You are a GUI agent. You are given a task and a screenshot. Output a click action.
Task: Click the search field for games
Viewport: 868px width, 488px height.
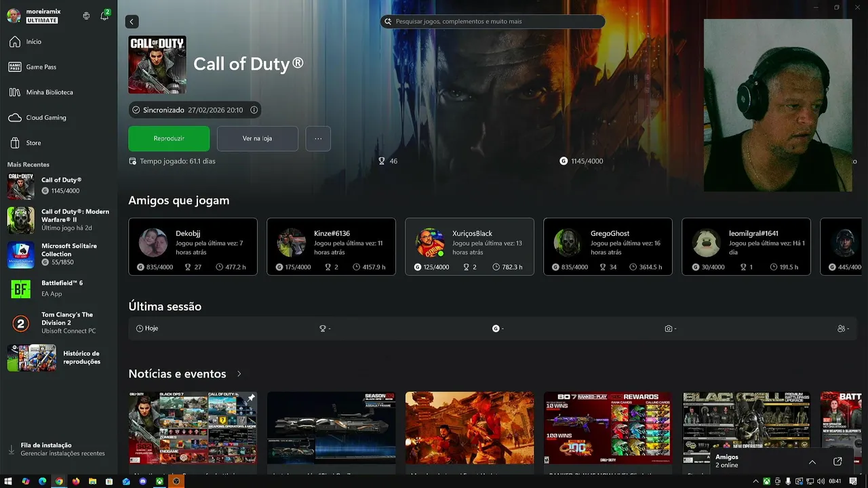(492, 22)
